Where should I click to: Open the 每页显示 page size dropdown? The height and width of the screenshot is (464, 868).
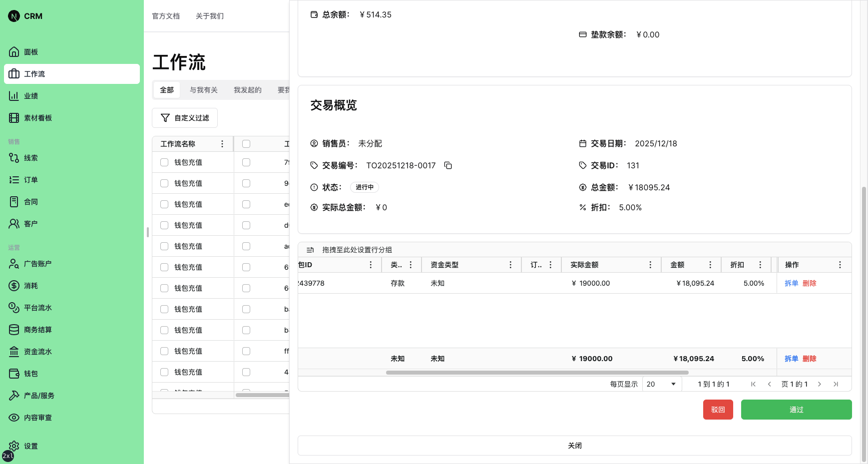[661, 384]
